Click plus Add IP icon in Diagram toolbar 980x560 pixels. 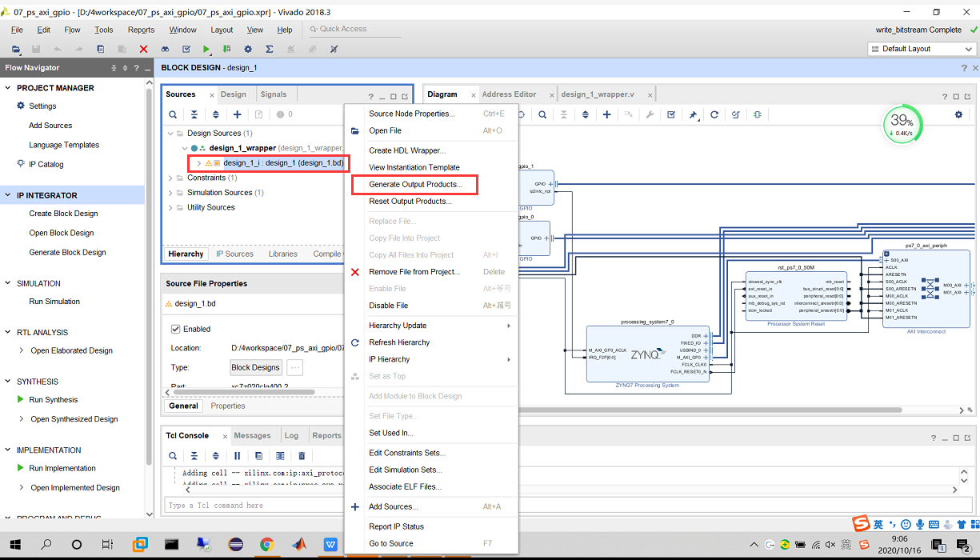tap(607, 114)
